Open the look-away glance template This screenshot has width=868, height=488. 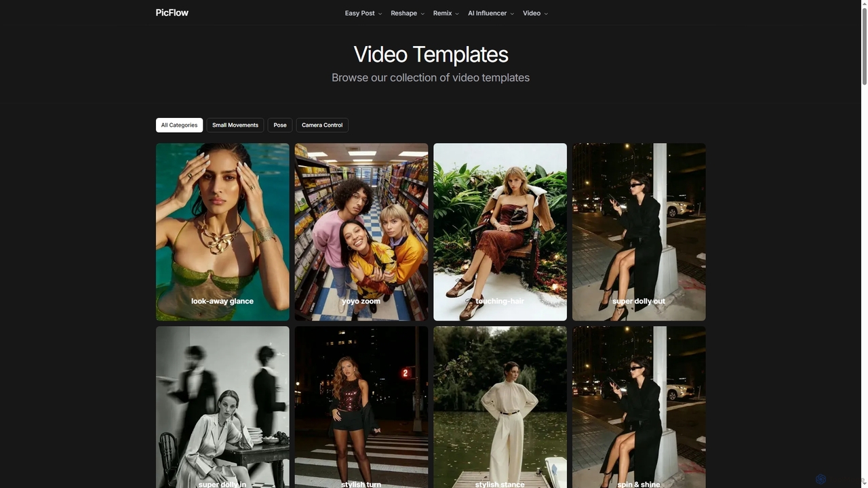pos(222,232)
